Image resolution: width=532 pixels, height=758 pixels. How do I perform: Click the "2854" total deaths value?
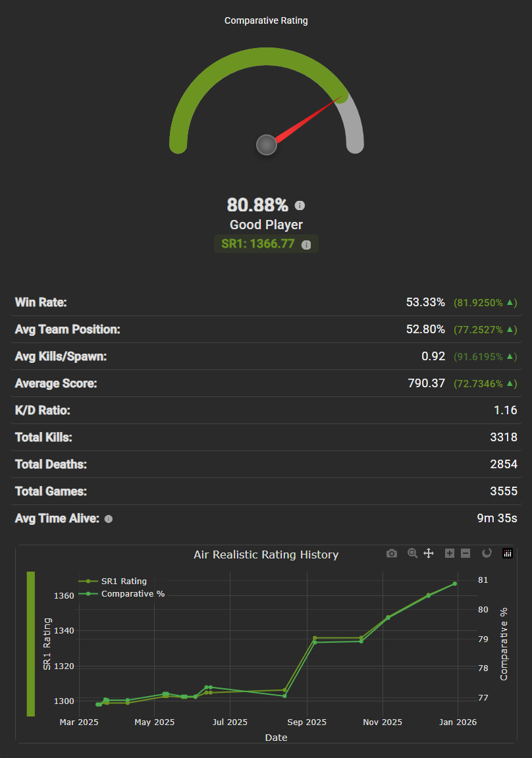pos(504,465)
